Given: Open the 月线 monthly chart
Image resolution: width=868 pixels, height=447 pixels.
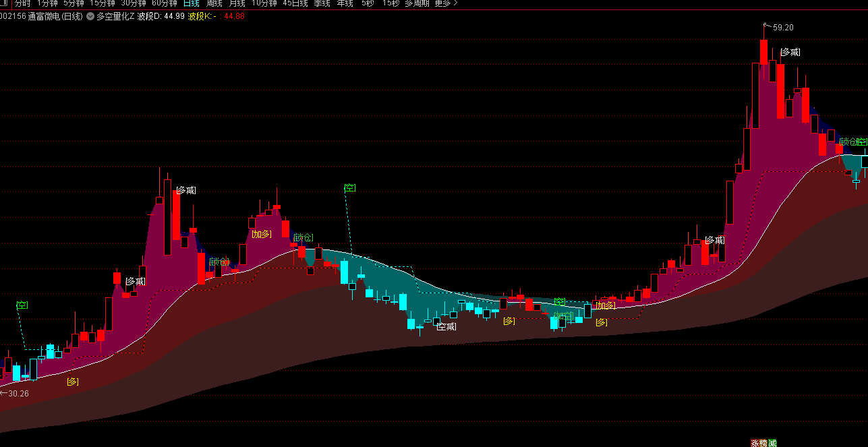Looking at the screenshot, I should (237, 3).
